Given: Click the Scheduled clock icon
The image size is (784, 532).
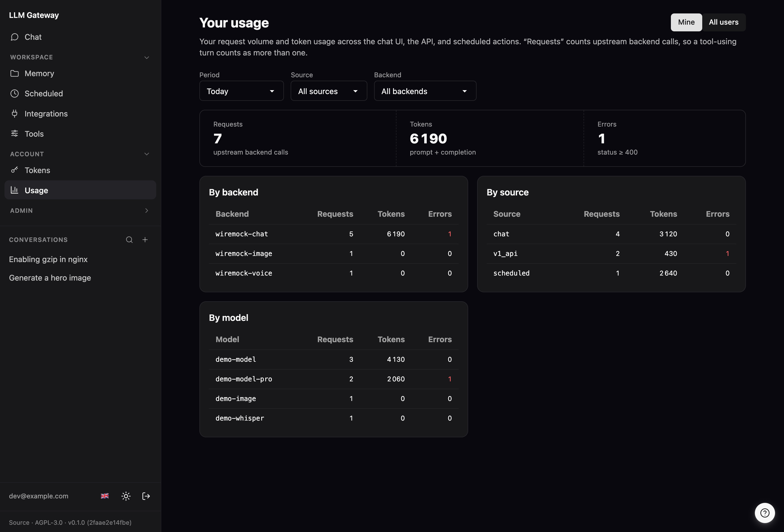Looking at the screenshot, I should (x=15, y=94).
